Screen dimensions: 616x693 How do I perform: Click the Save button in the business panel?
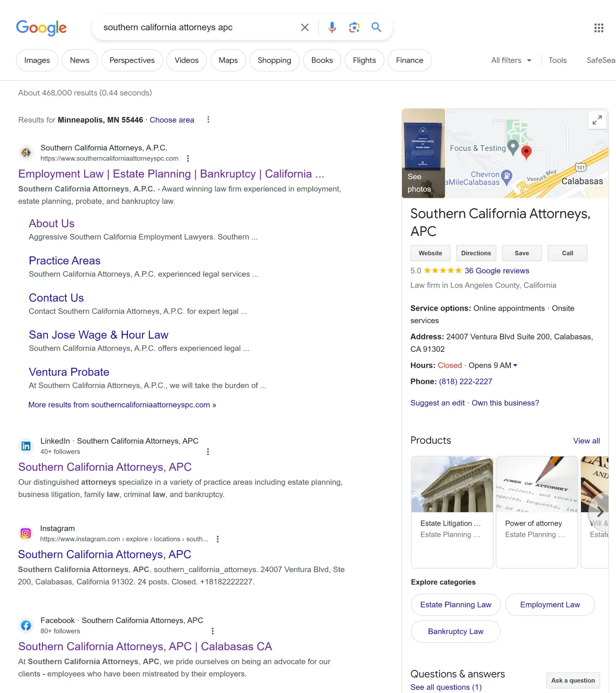tap(522, 253)
